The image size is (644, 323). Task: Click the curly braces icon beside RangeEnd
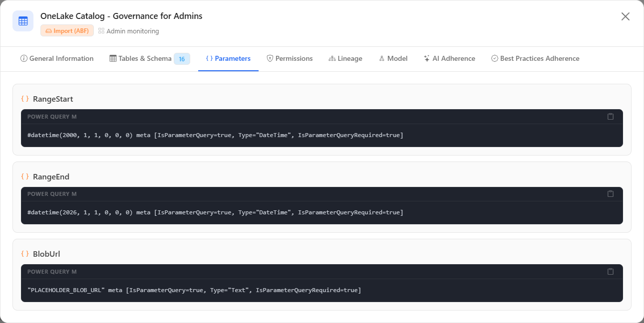[x=25, y=176]
